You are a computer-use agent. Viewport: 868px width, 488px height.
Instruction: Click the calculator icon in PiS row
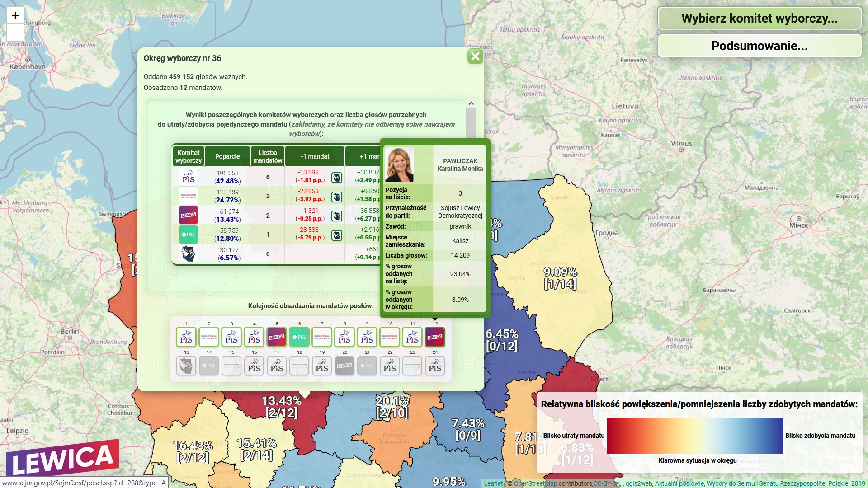(337, 177)
